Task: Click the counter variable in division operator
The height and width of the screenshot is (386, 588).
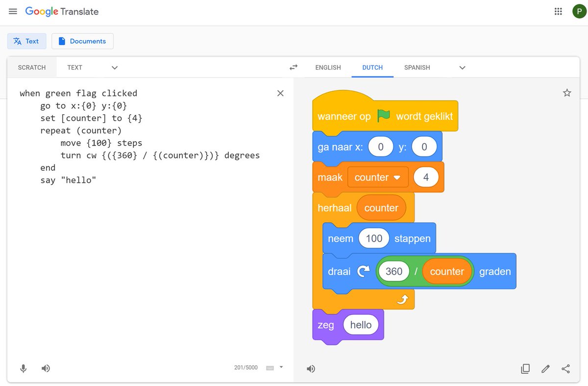Action: coord(447,271)
